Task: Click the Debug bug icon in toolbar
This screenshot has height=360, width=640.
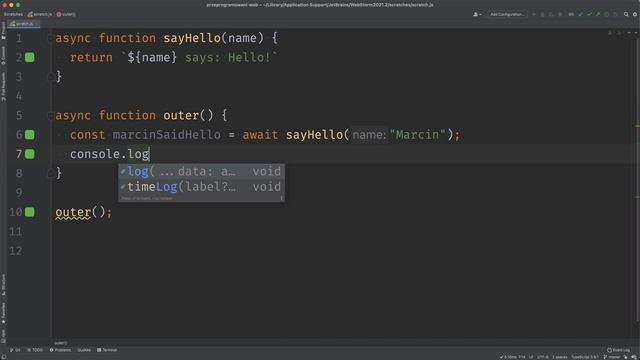Action: click(x=542, y=14)
